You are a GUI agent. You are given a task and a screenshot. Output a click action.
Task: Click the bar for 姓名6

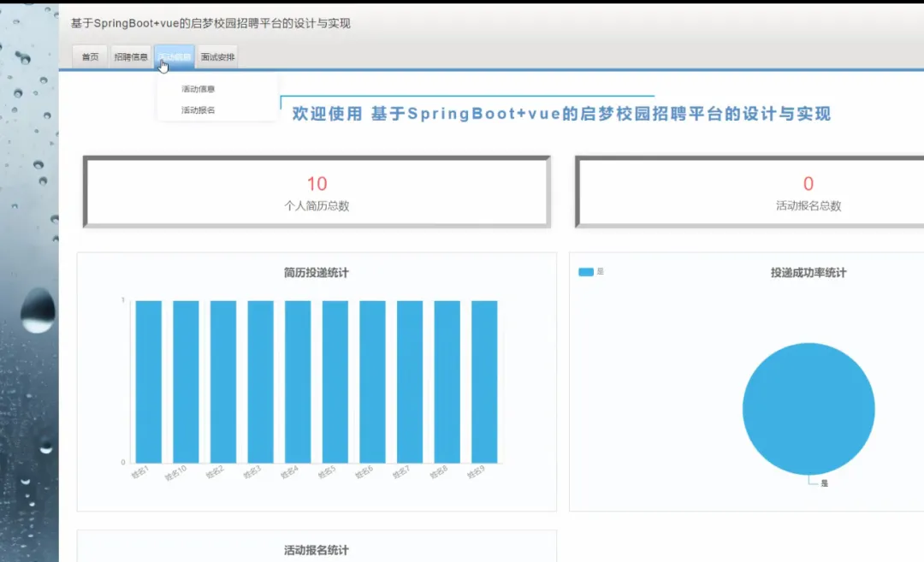(x=372, y=382)
